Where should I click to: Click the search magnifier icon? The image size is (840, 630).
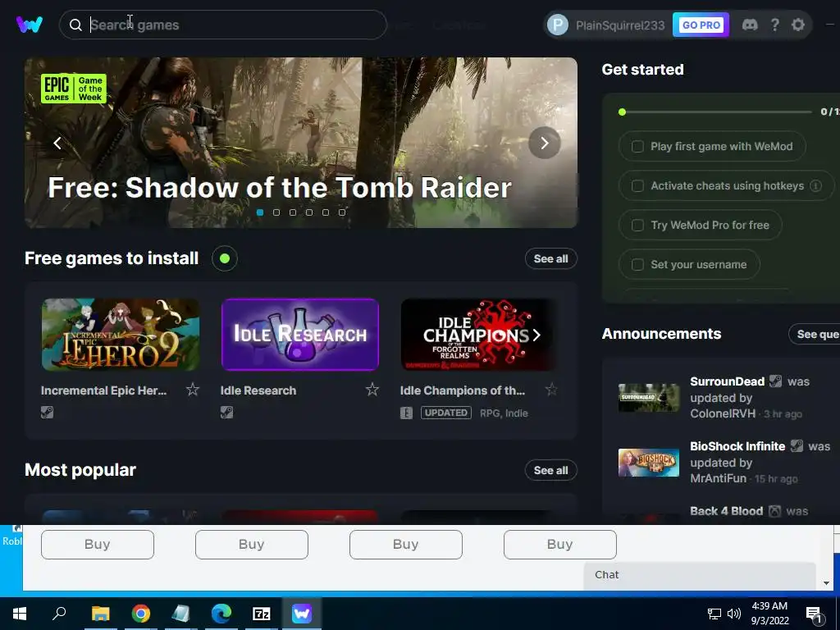[x=75, y=25]
